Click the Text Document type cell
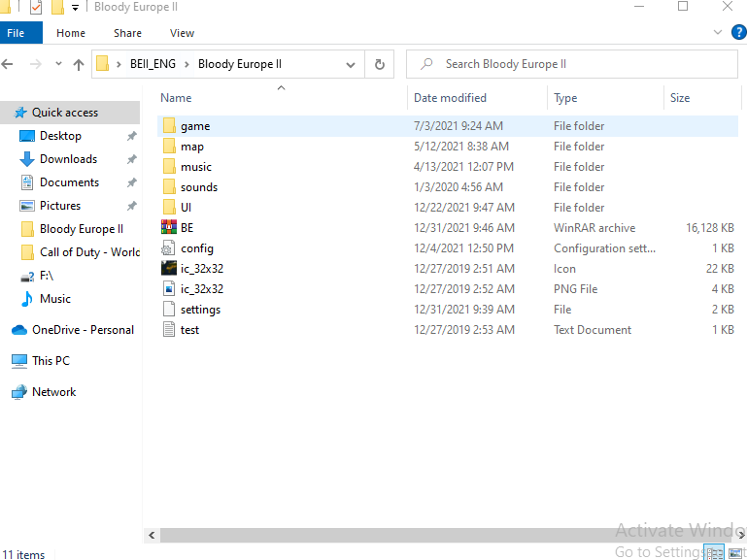Screen dimensions: 747x560 [x=593, y=330]
